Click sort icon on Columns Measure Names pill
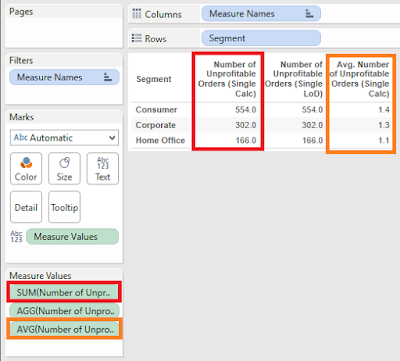The height and width of the screenshot is (361, 400). (309, 14)
